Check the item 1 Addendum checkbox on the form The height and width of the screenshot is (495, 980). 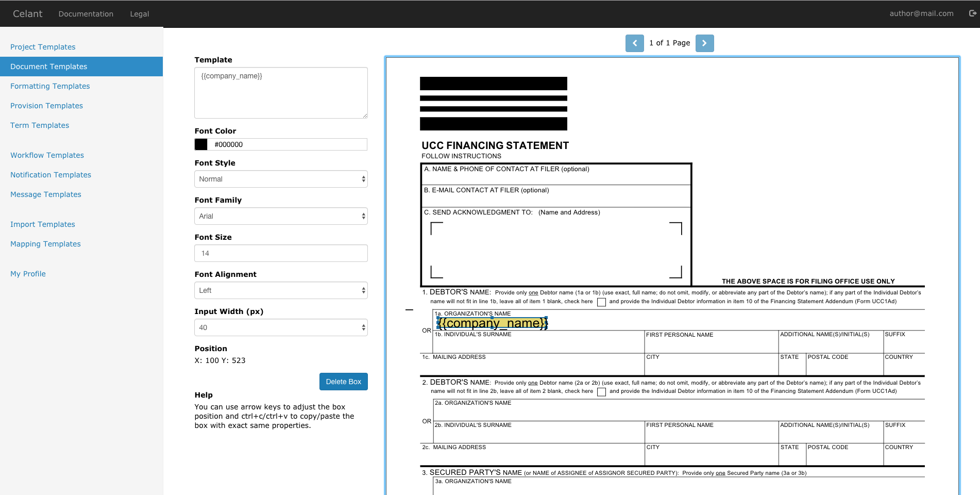click(x=601, y=302)
